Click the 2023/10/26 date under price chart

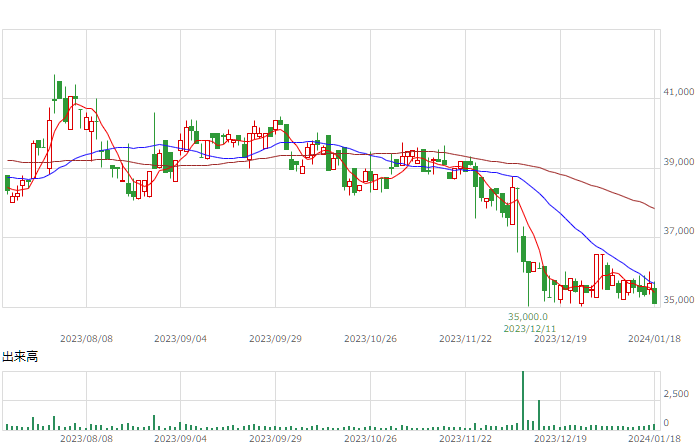(x=370, y=339)
